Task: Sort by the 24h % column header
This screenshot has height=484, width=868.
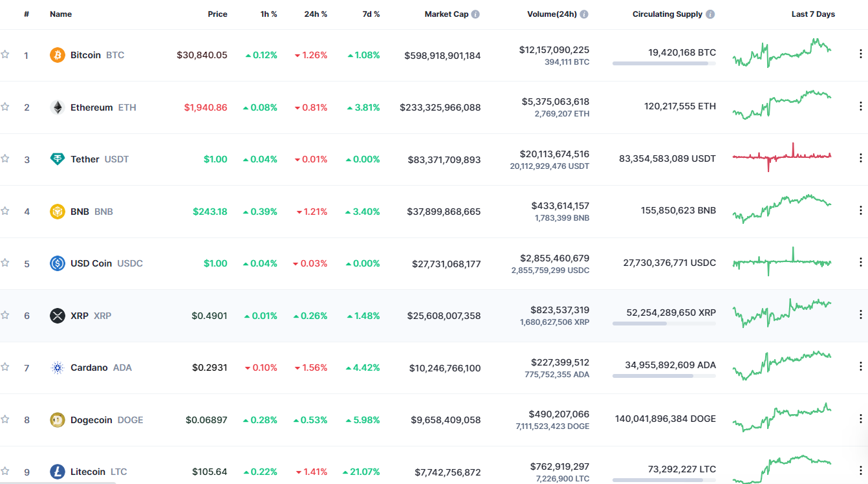Action: pos(314,14)
